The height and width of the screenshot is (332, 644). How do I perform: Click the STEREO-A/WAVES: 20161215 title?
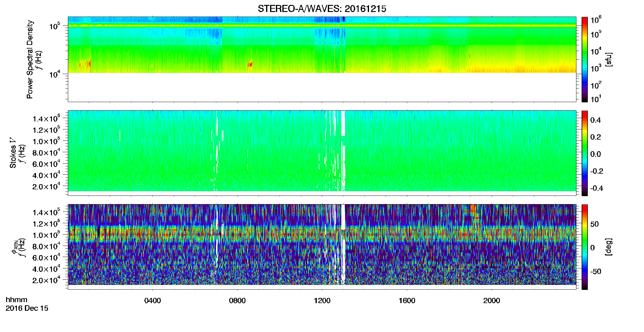(322, 9)
